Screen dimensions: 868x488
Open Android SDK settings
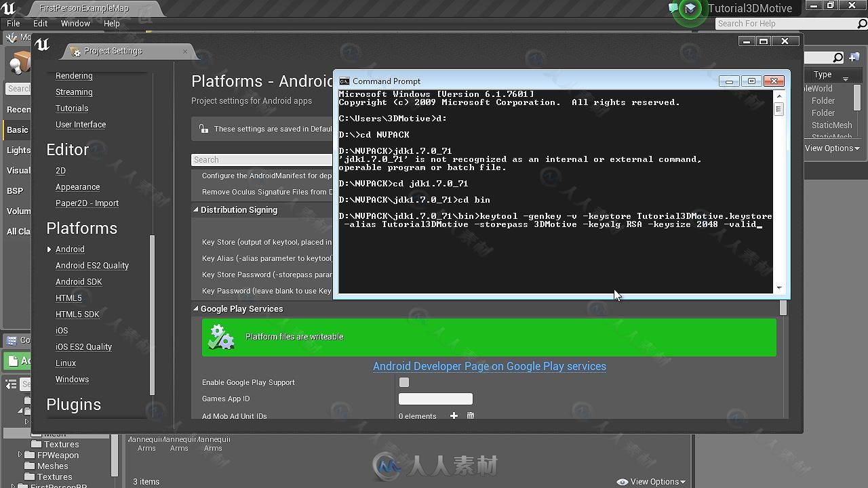(x=79, y=282)
